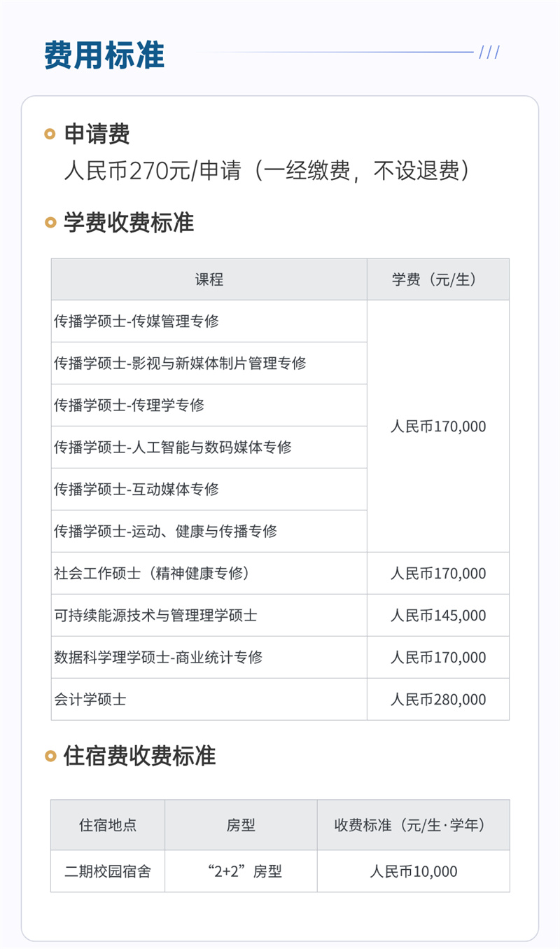Select the 费用标准 page heading
Image resolution: width=560 pixels, height=949 pixels.
point(104,55)
